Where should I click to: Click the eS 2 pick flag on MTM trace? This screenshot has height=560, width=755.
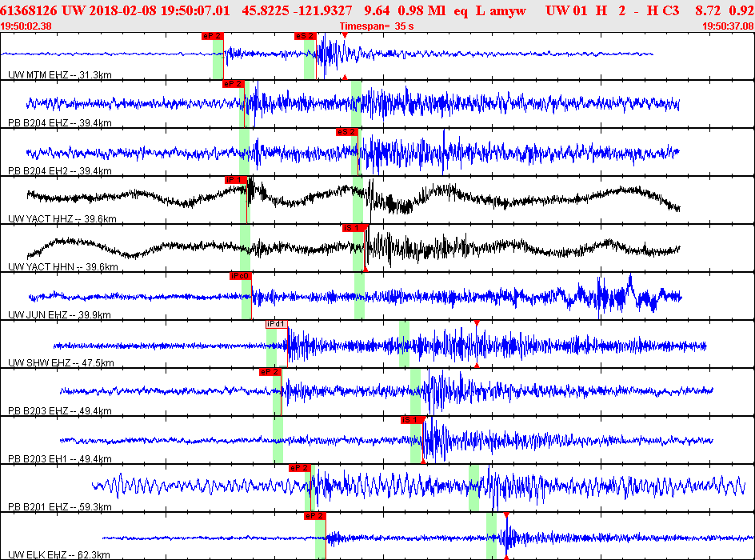(x=305, y=36)
